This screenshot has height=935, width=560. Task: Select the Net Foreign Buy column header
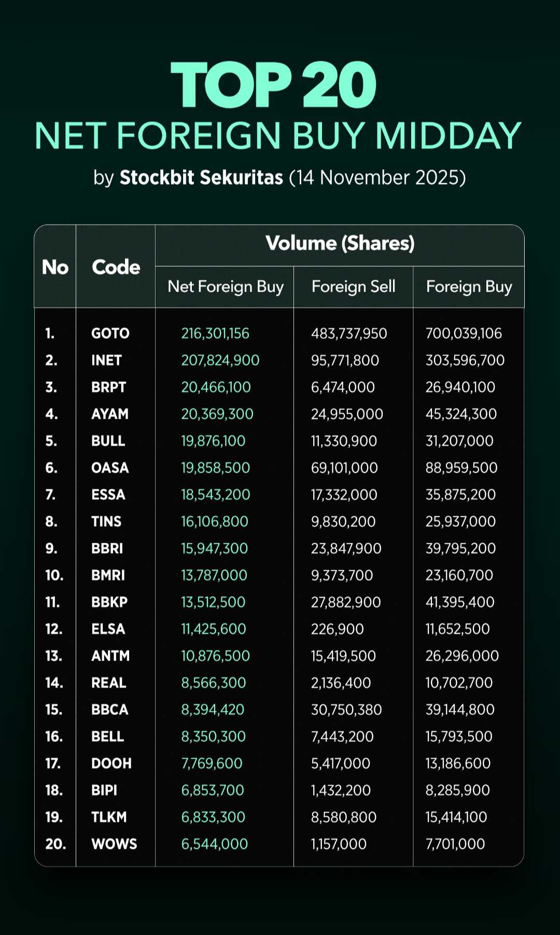click(226, 286)
